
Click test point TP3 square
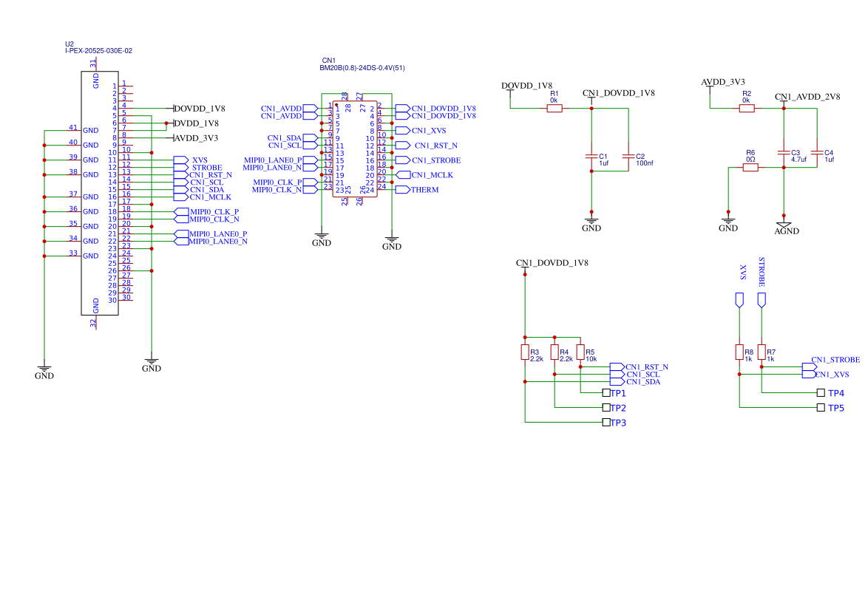(x=606, y=423)
